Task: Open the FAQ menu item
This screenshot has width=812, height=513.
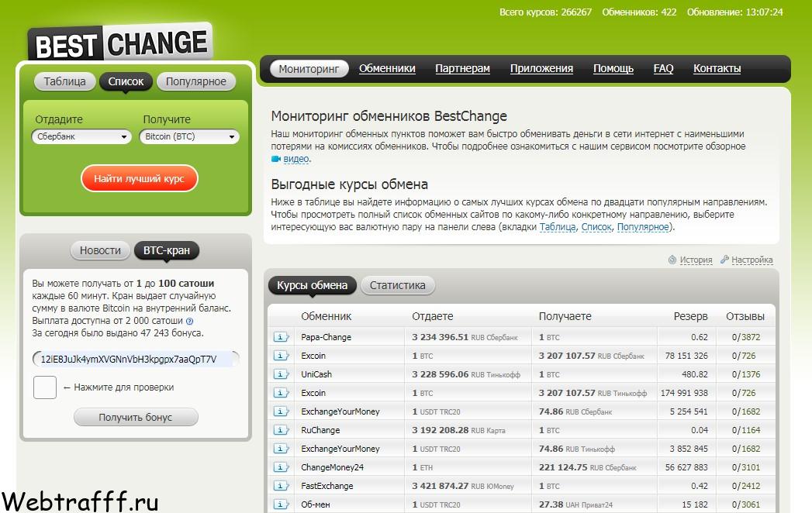Action: [663, 68]
